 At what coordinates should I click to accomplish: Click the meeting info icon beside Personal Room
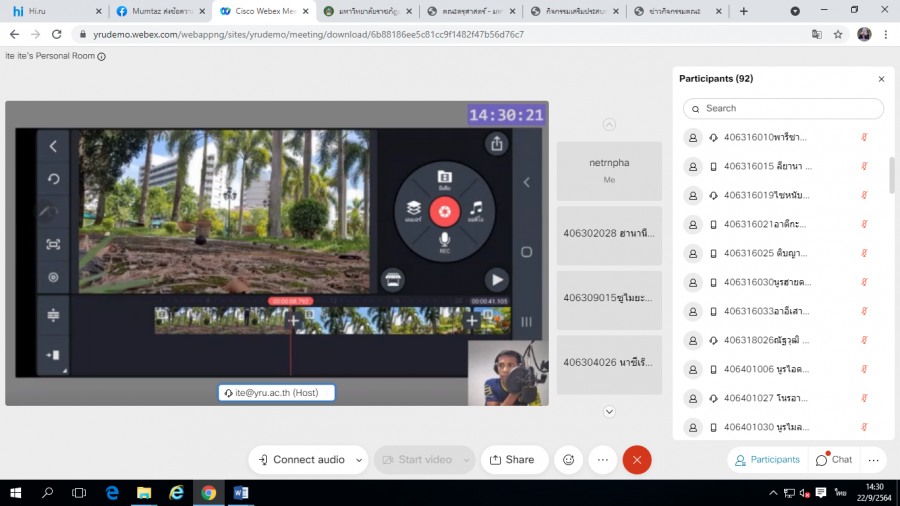click(x=102, y=57)
